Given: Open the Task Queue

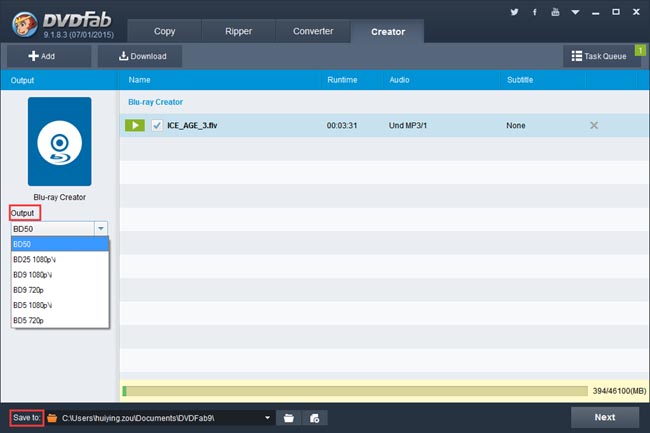Looking at the screenshot, I should pyautogui.click(x=599, y=56).
